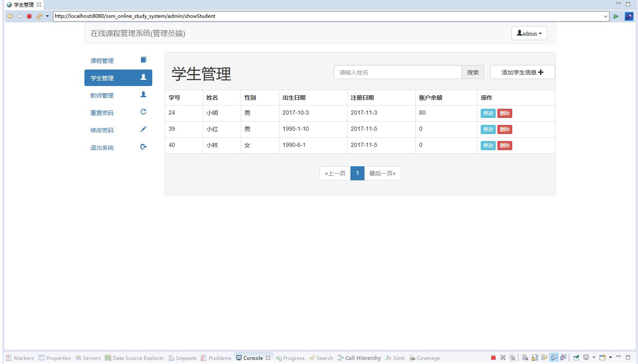Clear the Console using the clear icon
Screen dimensions: 638x364
coord(525,357)
